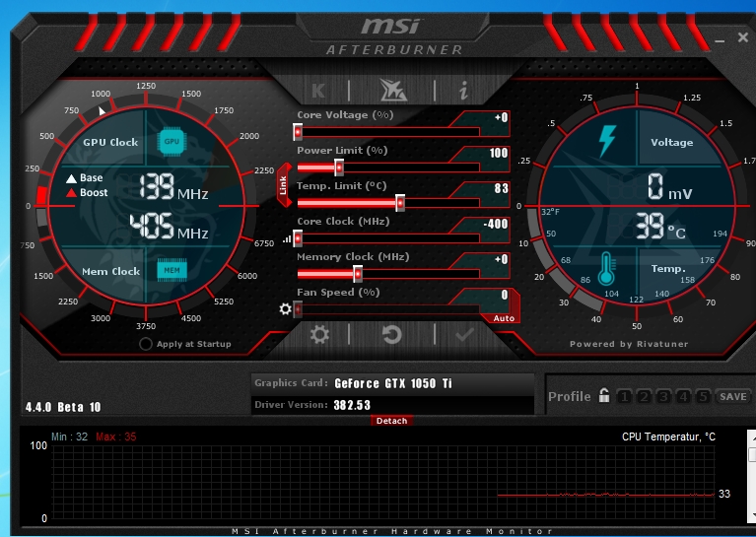
Task: Click the Core Clock slider handle
Action: pos(298,238)
